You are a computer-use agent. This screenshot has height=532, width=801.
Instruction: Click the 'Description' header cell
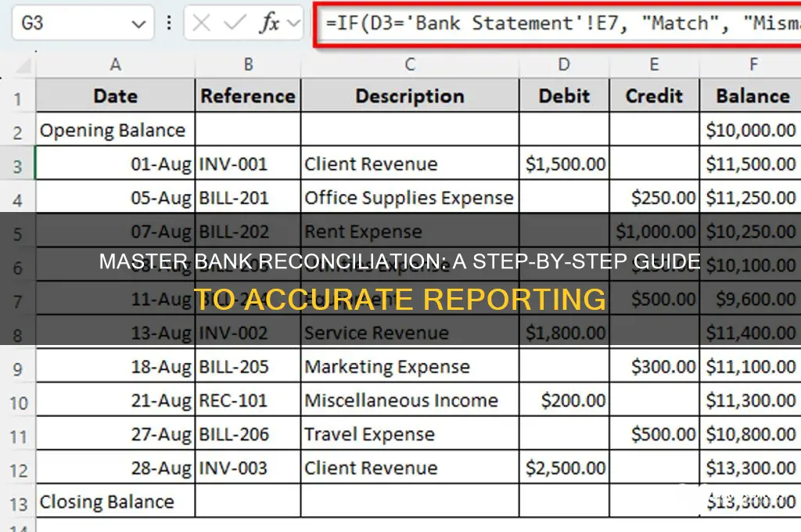pos(410,95)
